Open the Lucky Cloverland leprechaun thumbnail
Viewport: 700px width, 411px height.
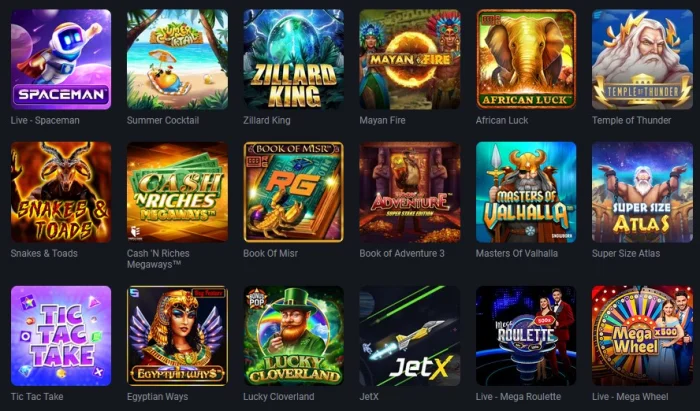(294, 336)
